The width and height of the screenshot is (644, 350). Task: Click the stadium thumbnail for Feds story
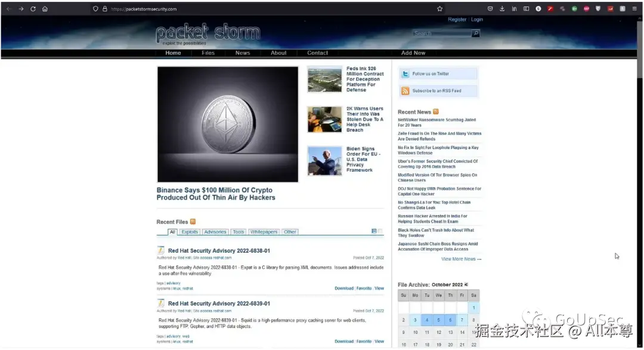coord(324,79)
